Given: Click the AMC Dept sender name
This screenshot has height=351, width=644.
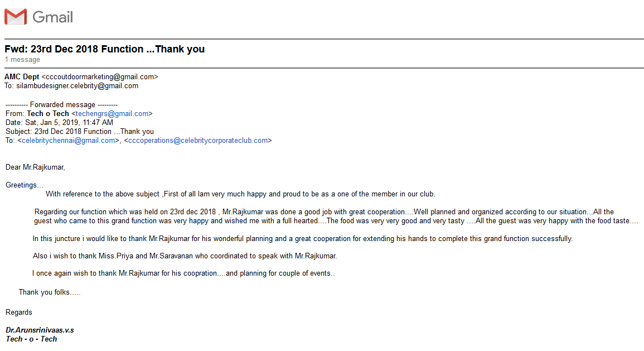Looking at the screenshot, I should [22, 77].
